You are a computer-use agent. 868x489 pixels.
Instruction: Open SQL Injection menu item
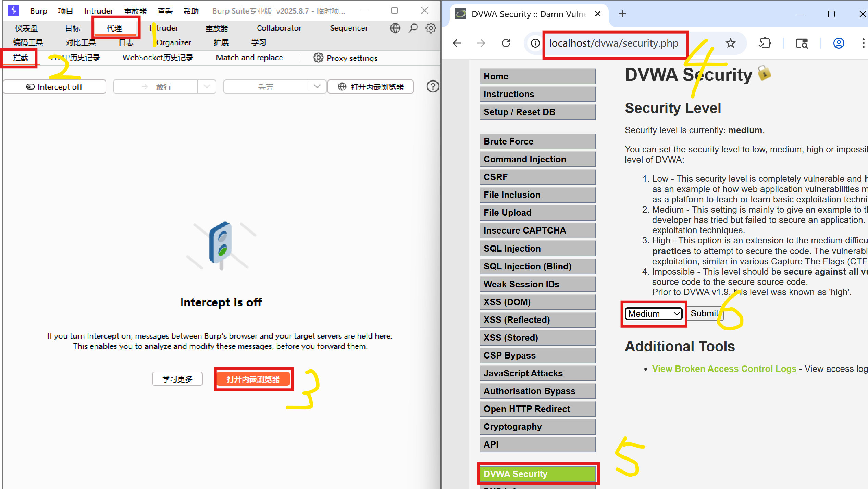(537, 249)
